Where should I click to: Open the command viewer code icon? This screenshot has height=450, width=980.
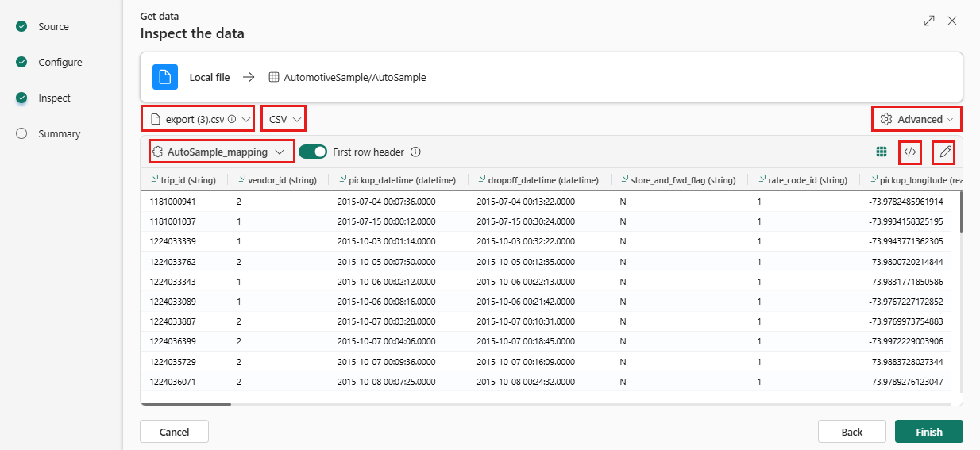[x=910, y=152]
